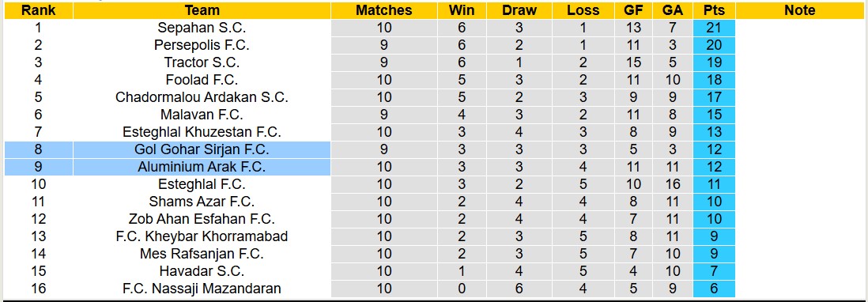Viewport: 868px width, 302px height.
Task: Select the Loss column header
Action: 583,10
